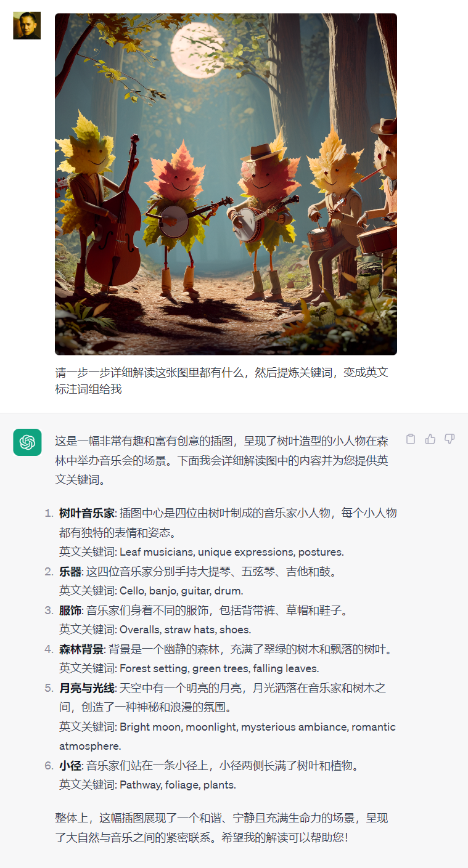
Task: Click the 'Overalls, straw hats, shoes.' keyword line
Action: pos(155,630)
